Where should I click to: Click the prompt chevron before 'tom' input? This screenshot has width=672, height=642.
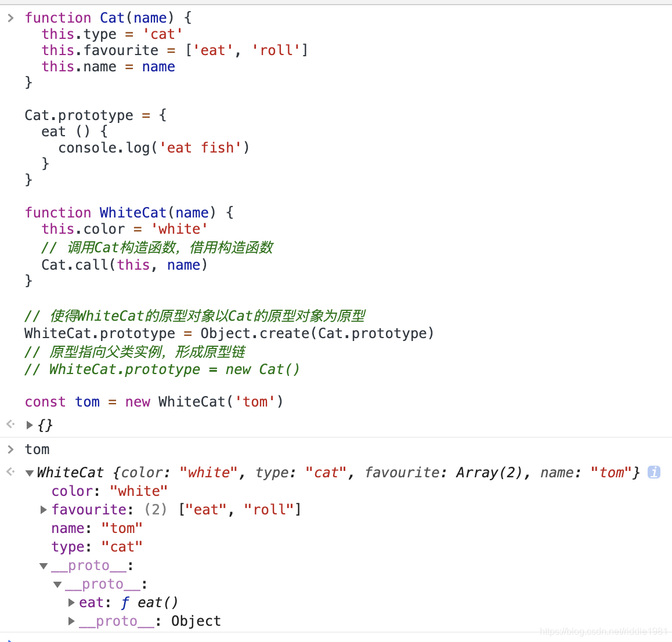(x=10, y=449)
